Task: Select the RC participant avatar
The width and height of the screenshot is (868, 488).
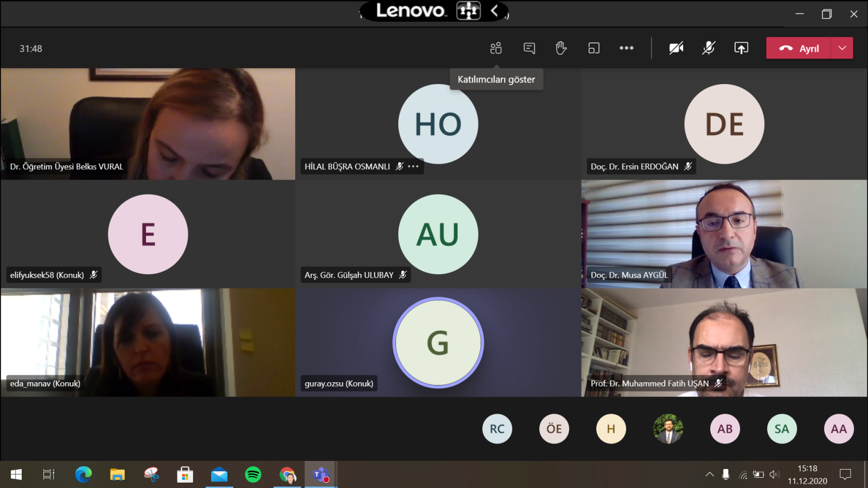Action: click(x=497, y=429)
